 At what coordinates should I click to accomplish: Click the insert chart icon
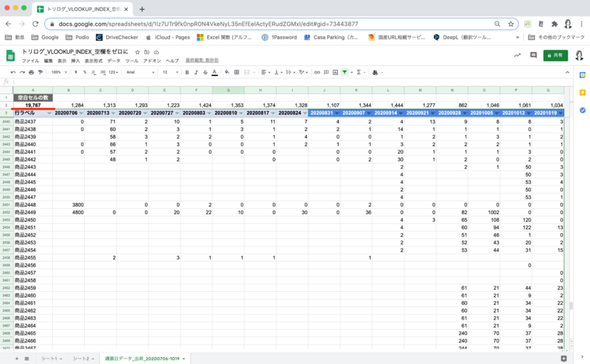click(x=332, y=72)
